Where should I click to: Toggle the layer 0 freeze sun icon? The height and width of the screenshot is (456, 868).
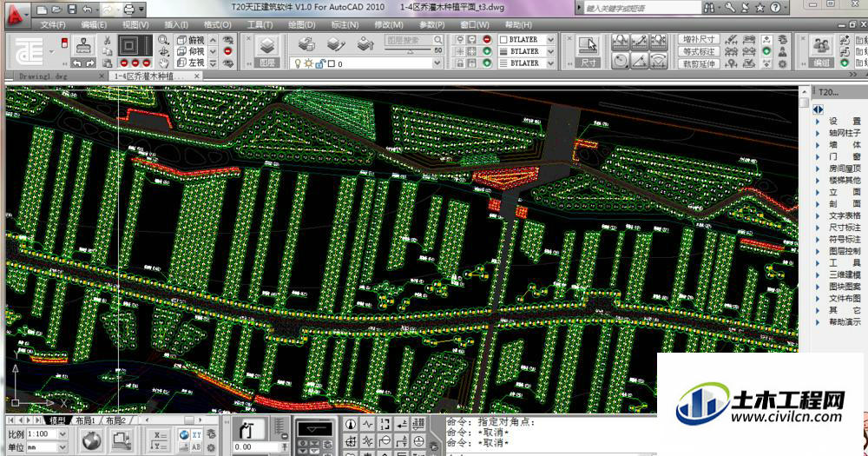(308, 63)
